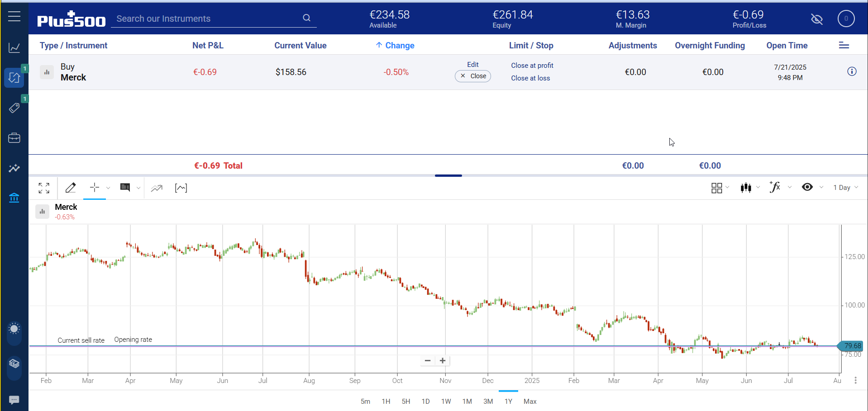Screen dimensions: 868x411
Task: Open the chart layout grid icon
Action: tap(716, 188)
